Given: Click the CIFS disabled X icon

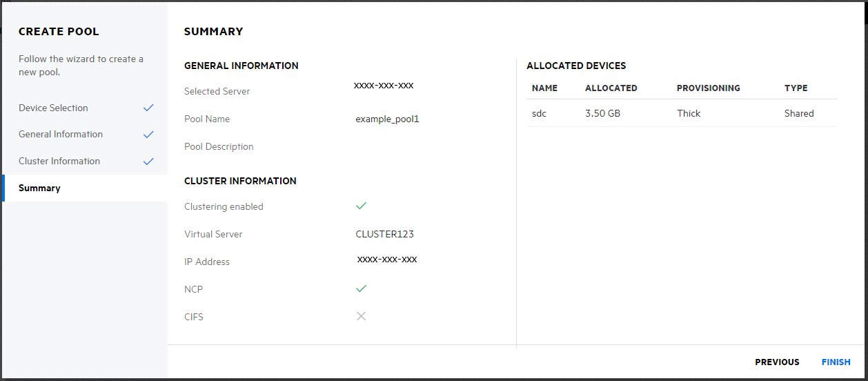Looking at the screenshot, I should (361, 316).
